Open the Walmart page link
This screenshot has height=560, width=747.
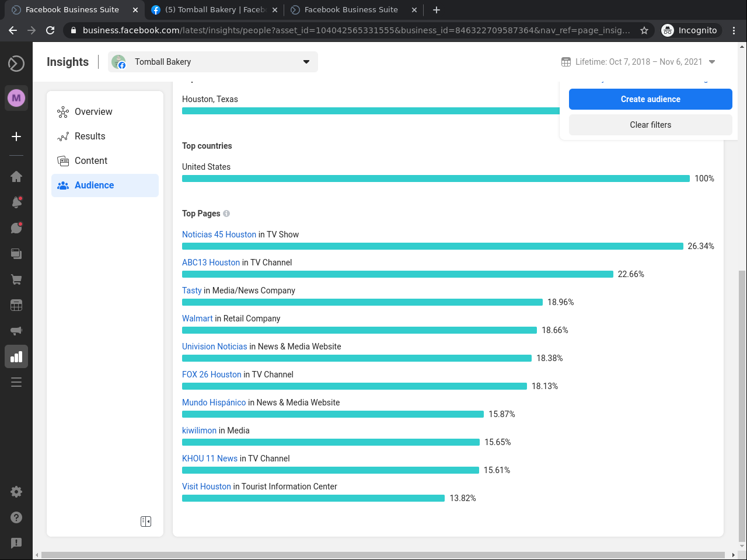[x=197, y=318]
